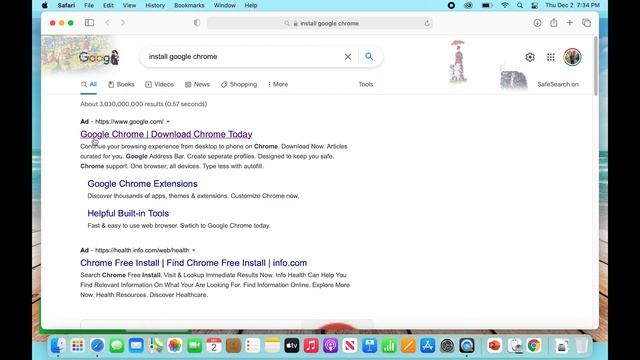This screenshot has width=640, height=360.
Task: Open Launchpad from the dock
Action: (78, 346)
